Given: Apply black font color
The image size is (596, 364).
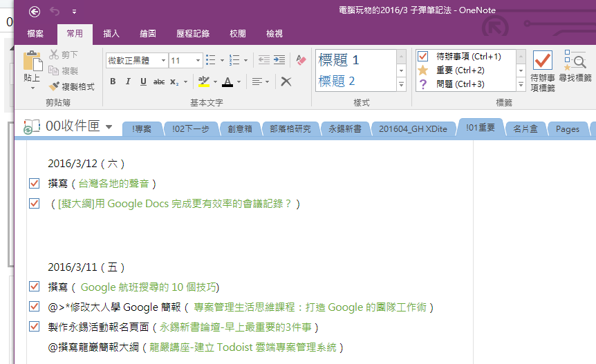Looking at the screenshot, I should tap(227, 82).
